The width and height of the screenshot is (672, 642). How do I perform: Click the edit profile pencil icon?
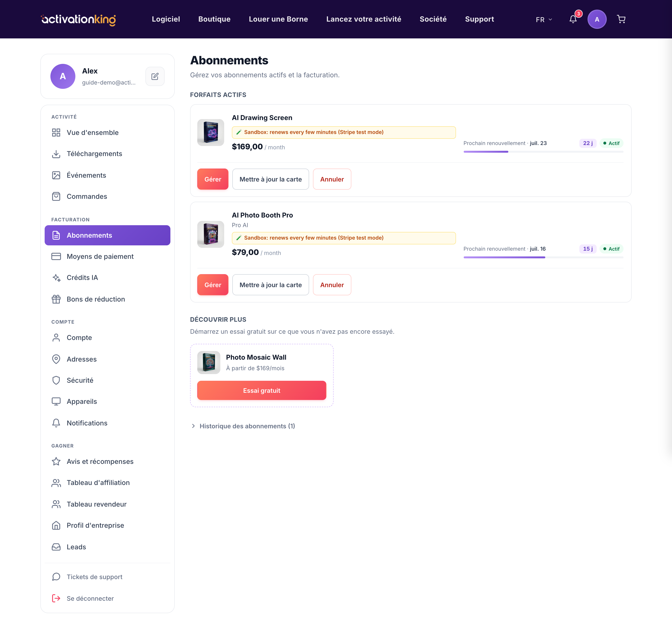[x=155, y=76]
